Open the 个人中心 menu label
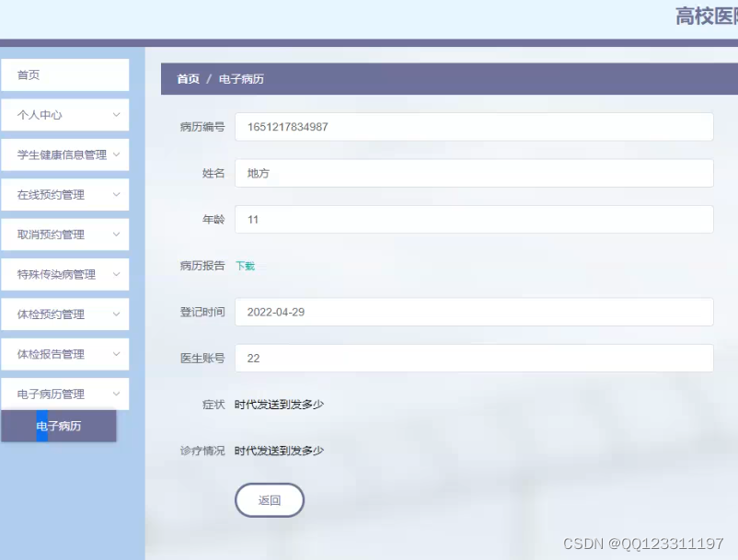 pos(40,115)
